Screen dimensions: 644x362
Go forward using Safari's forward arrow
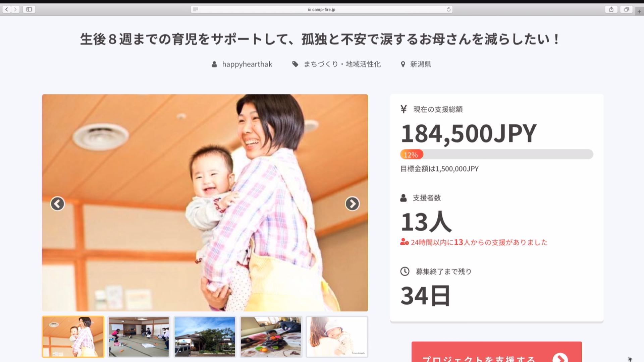15,9
